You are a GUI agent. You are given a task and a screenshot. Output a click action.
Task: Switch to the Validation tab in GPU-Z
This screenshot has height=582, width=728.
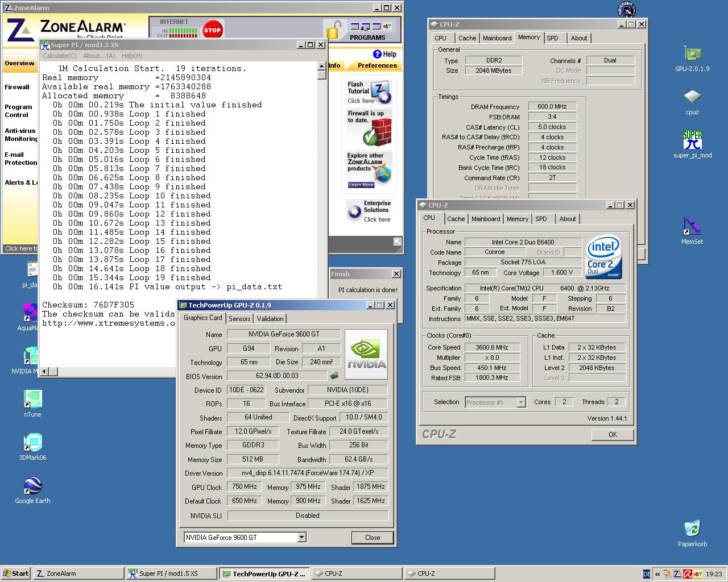[x=270, y=319]
